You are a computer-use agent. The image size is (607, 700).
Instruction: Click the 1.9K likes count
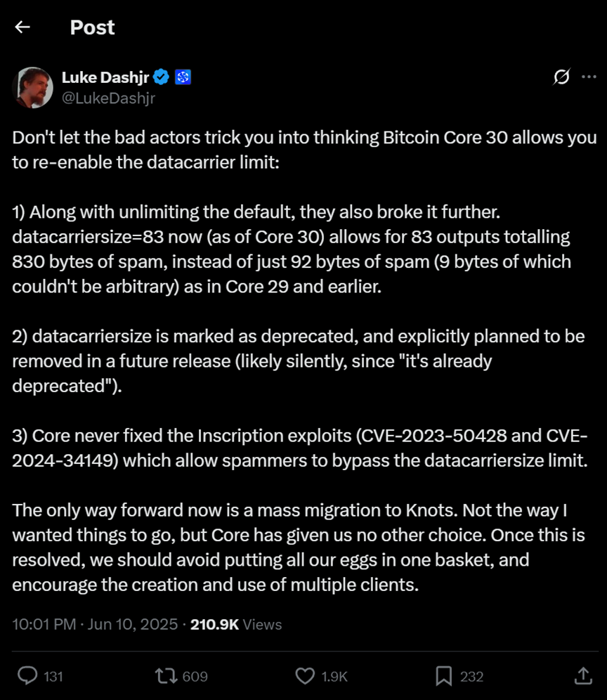point(334,677)
